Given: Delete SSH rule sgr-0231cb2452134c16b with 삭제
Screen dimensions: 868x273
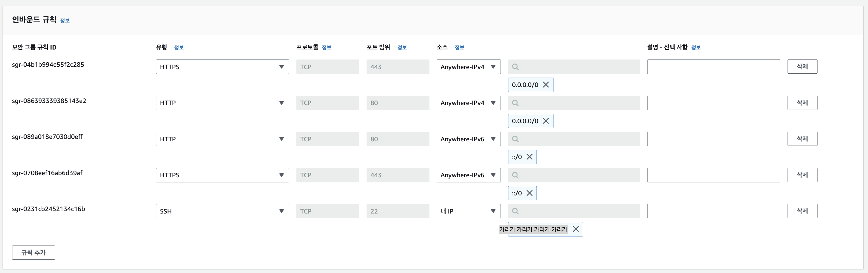Looking at the screenshot, I should tap(802, 211).
